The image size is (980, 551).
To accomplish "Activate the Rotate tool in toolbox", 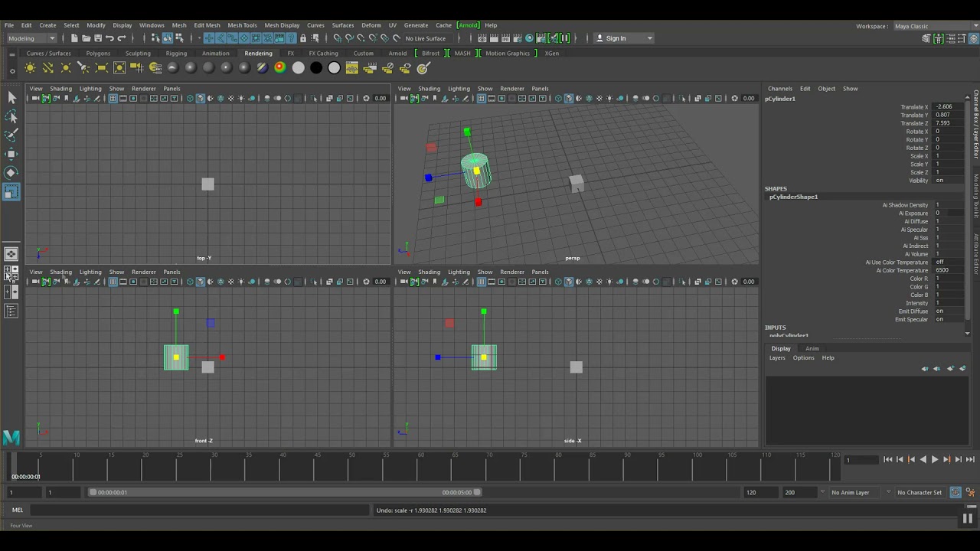I will (11, 173).
